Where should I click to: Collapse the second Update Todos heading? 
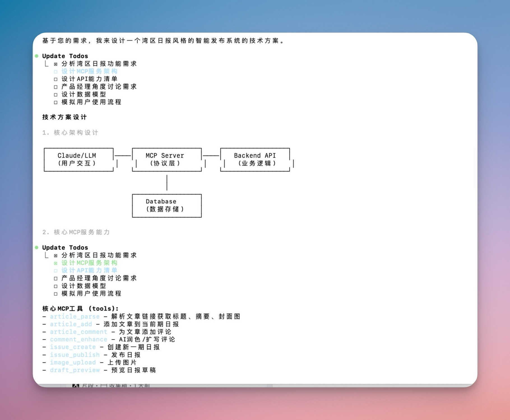[x=65, y=248]
